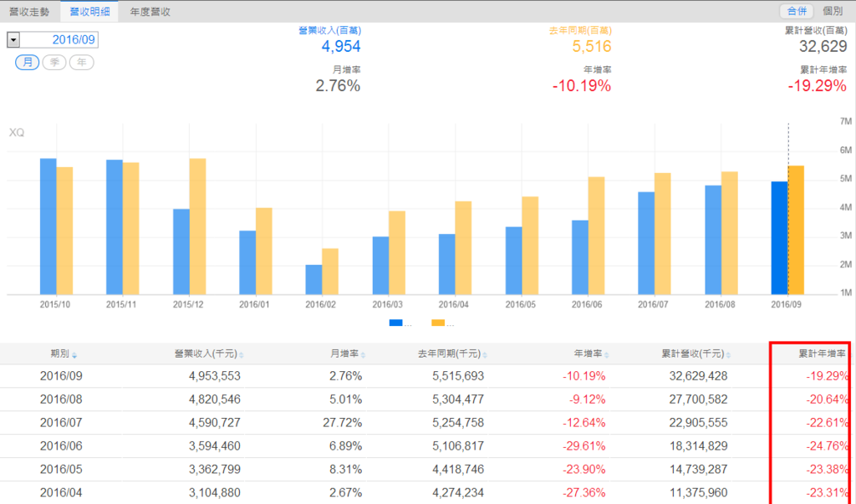Open the period dropdown arrow
Image resolution: width=856 pixels, height=504 pixels.
[13, 40]
